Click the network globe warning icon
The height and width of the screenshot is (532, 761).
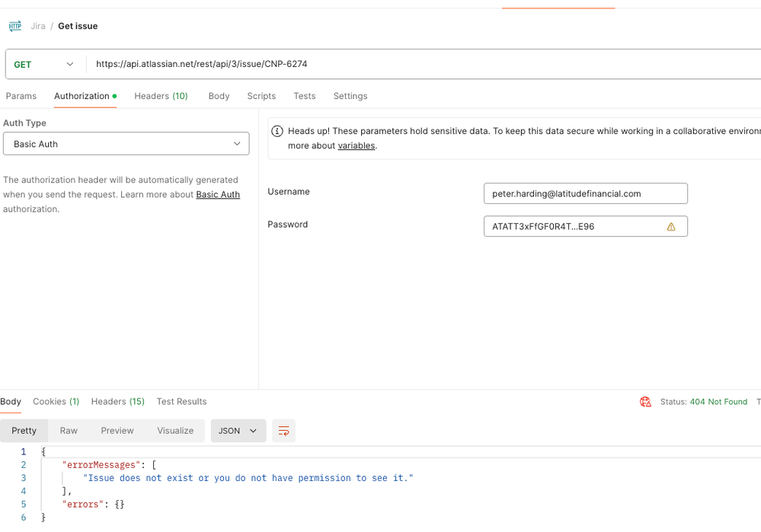[x=645, y=402]
